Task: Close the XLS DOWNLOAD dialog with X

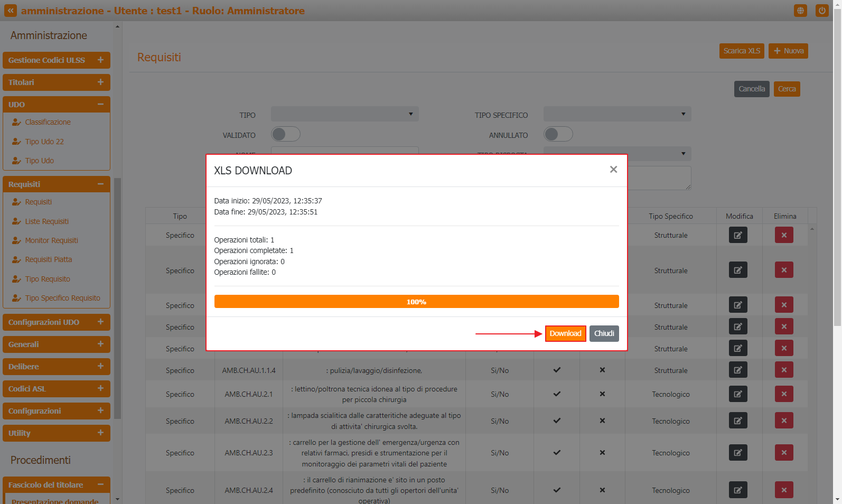Action: coord(613,170)
